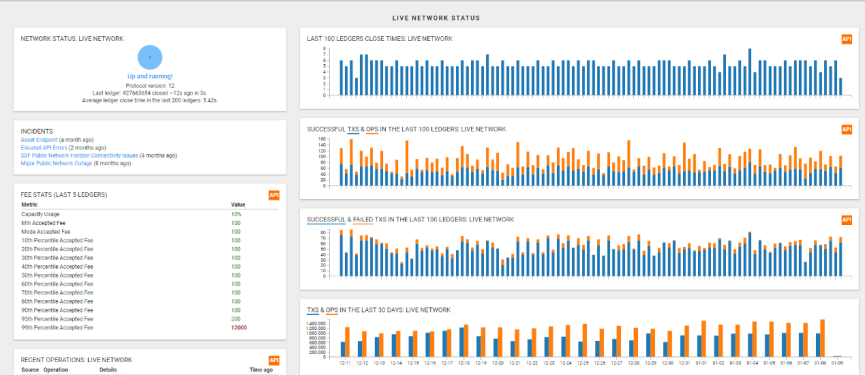Open the Asset Endpoint incident

pyautogui.click(x=39, y=140)
